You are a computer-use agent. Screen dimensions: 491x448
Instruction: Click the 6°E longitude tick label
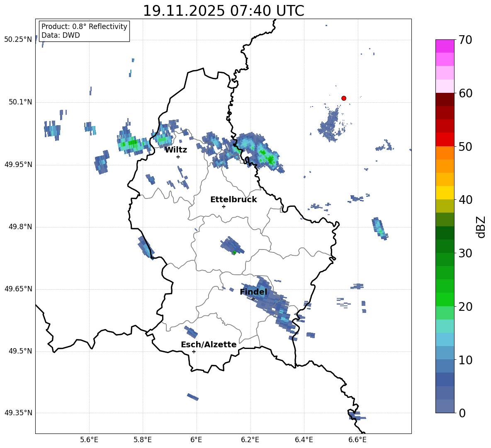coord(196,440)
